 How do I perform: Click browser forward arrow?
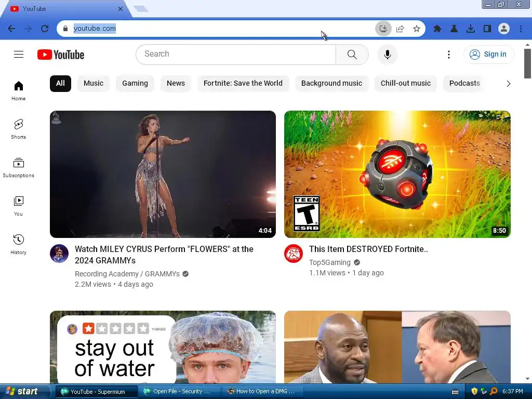click(x=28, y=29)
